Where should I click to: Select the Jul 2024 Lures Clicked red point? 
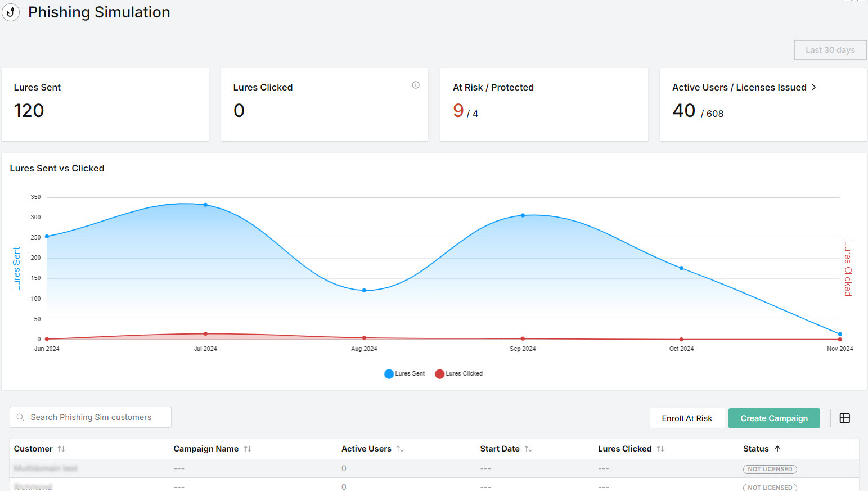[205, 334]
